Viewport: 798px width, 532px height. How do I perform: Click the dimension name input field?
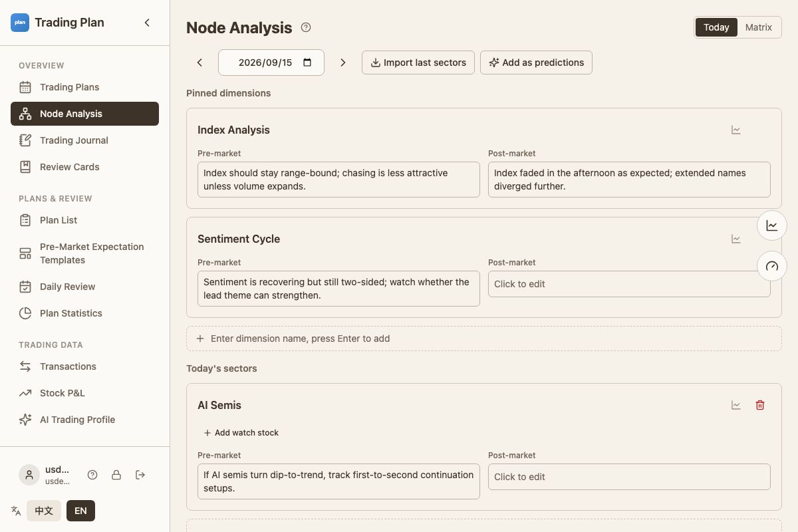pos(483,338)
